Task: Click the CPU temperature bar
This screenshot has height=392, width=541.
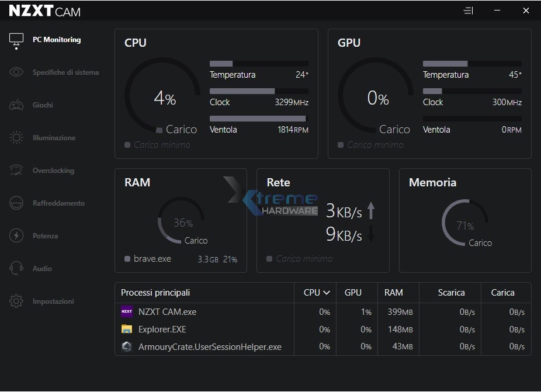Action: (259, 64)
